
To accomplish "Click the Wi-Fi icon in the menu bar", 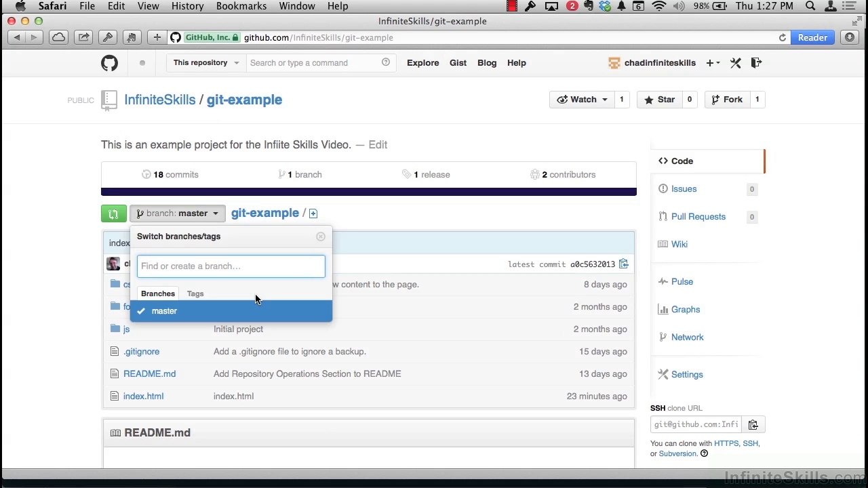I will [658, 6].
